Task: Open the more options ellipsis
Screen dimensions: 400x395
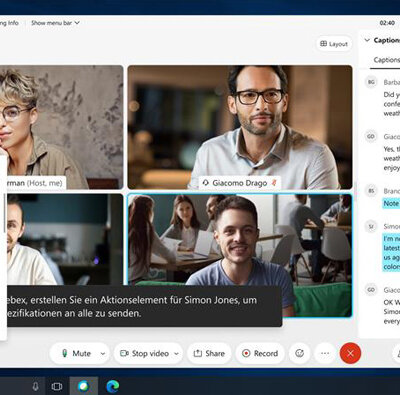Action: (x=325, y=353)
